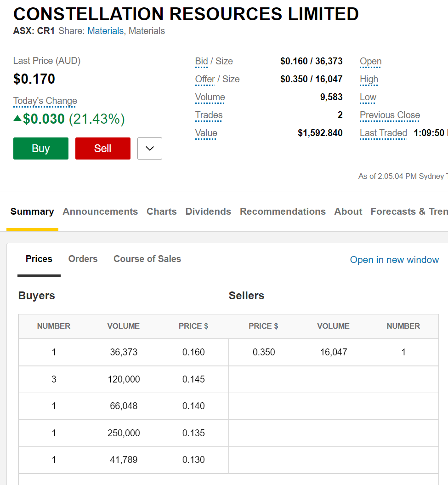
Task: Select the Summary tab
Action: tap(32, 211)
